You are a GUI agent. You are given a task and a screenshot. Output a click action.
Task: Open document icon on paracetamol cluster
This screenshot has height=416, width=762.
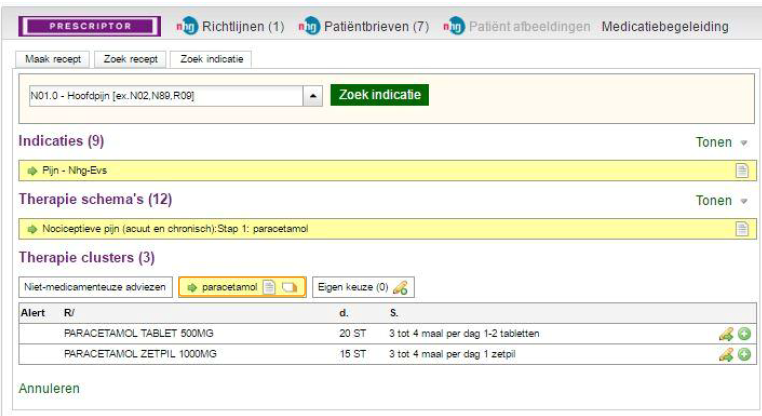click(x=269, y=287)
